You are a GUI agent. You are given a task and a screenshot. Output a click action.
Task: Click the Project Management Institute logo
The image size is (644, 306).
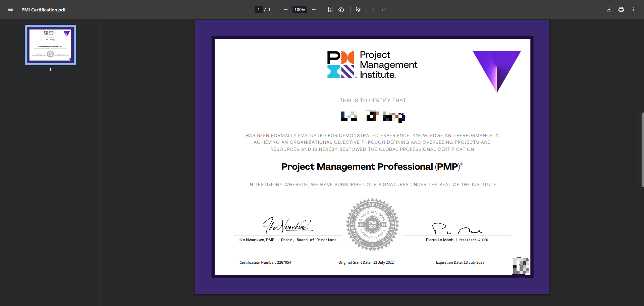coord(372,64)
